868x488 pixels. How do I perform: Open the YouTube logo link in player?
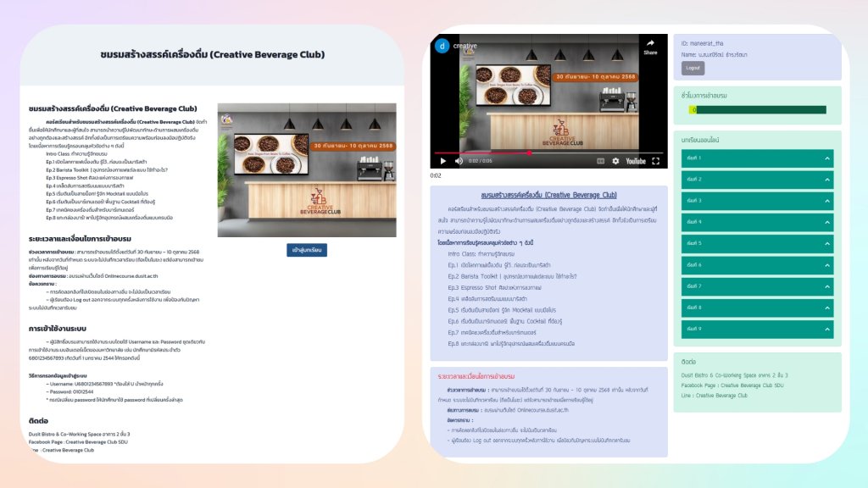tap(635, 160)
